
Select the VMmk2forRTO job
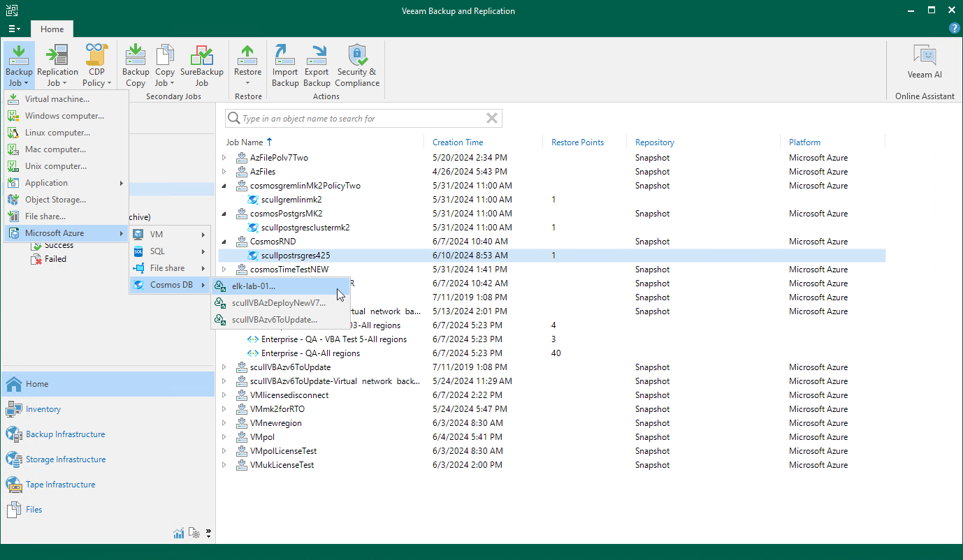coord(552,409)
